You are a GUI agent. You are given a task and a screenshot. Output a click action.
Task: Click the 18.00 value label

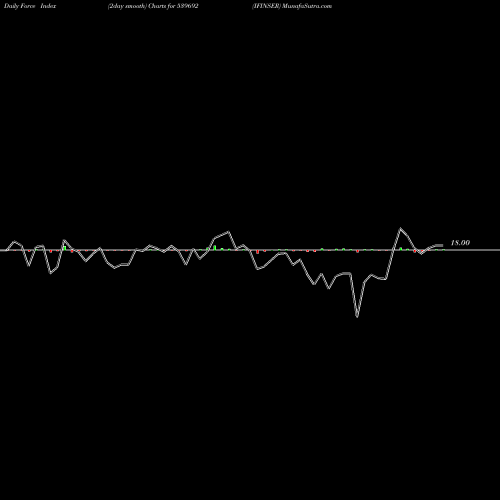click(x=460, y=243)
